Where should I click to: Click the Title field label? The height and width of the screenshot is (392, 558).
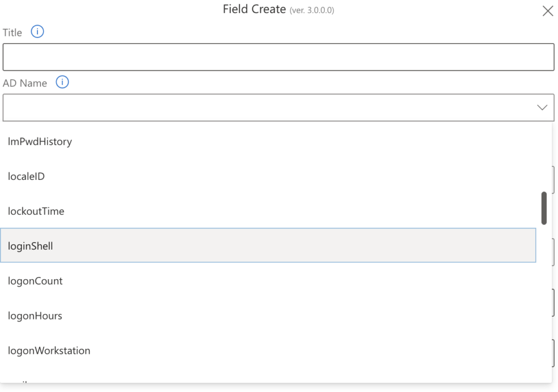tap(12, 32)
